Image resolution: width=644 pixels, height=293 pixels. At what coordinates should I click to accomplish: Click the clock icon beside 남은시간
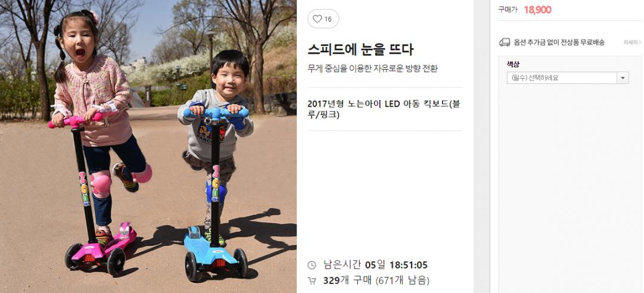(312, 265)
